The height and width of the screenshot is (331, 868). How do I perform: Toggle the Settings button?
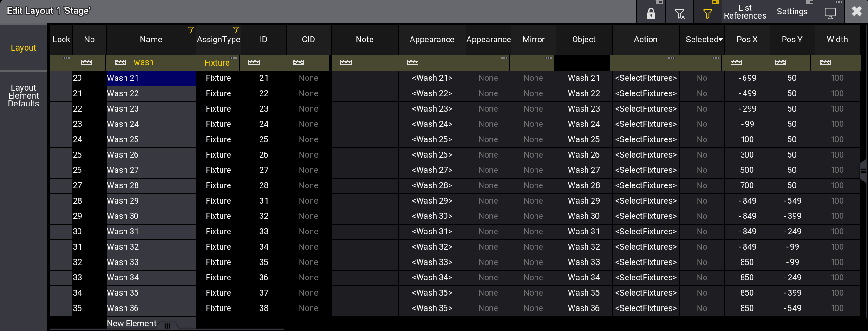coord(792,12)
